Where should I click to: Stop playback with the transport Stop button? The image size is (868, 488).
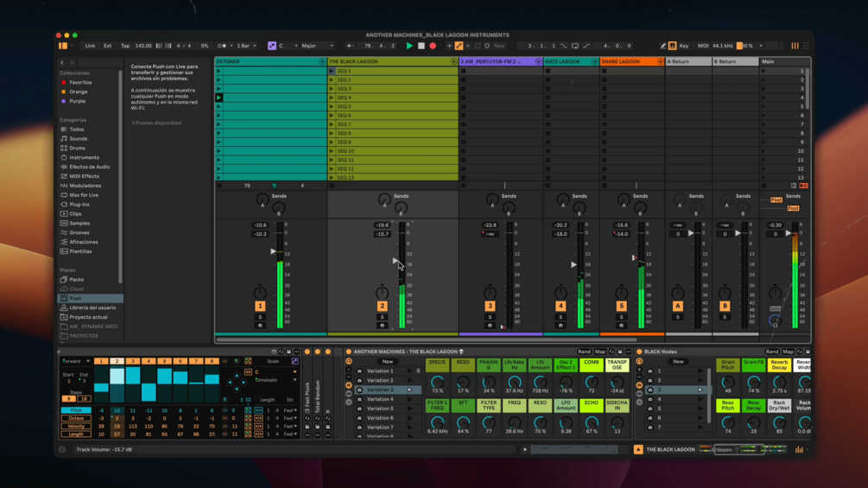421,46
